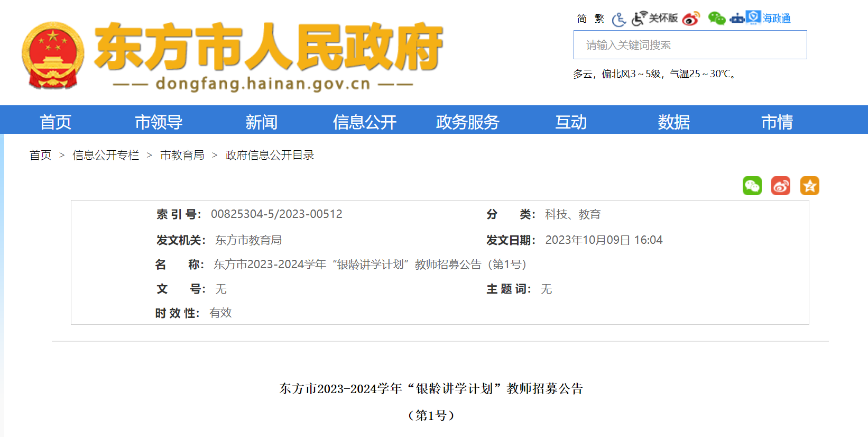Image resolution: width=868 pixels, height=437 pixels.
Task: Open the 市情 navigation menu item
Action: [x=777, y=122]
